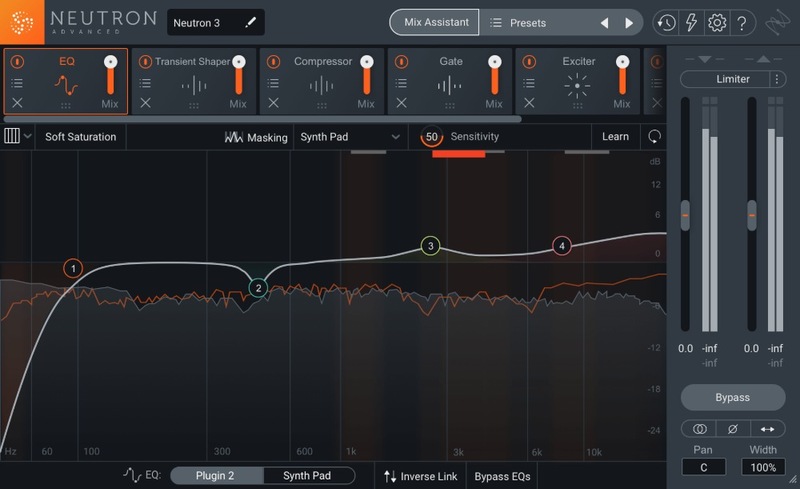
Task: Open the Synth Pad masking source dropdown
Action: pyautogui.click(x=350, y=137)
